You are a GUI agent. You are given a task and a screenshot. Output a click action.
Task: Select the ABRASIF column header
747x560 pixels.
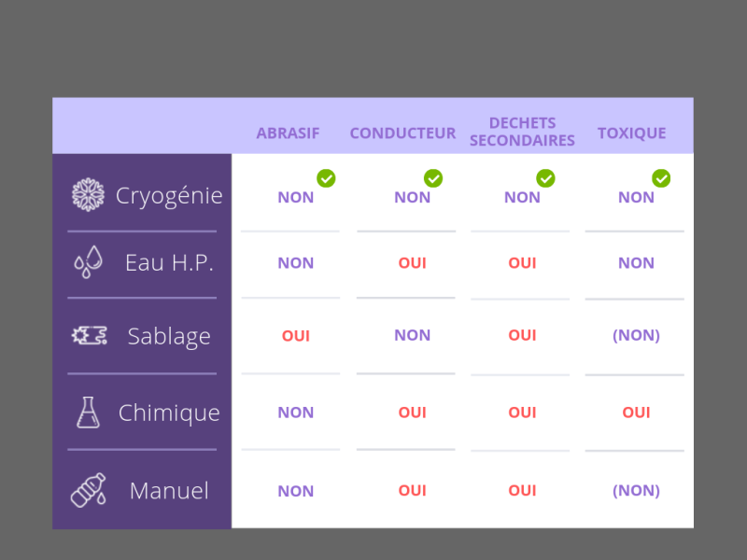click(x=288, y=133)
